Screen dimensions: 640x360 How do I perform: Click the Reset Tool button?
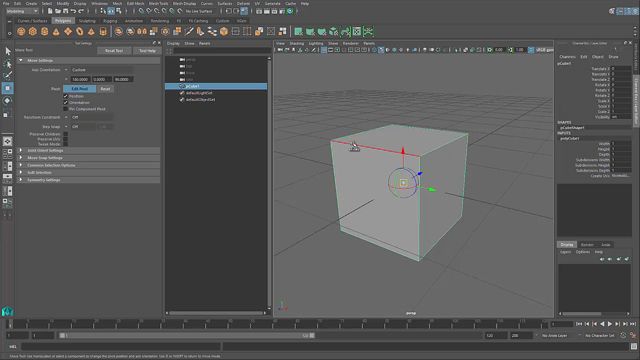(x=114, y=51)
